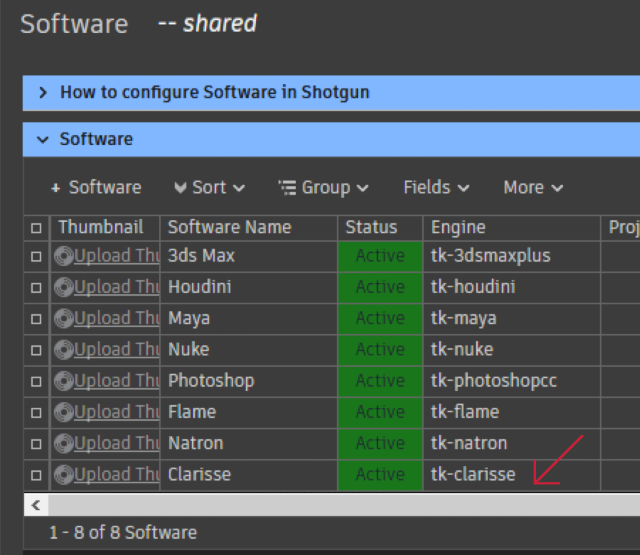This screenshot has height=555, width=640.
Task: Tick the select-all checkbox in table header
Action: (x=36, y=228)
